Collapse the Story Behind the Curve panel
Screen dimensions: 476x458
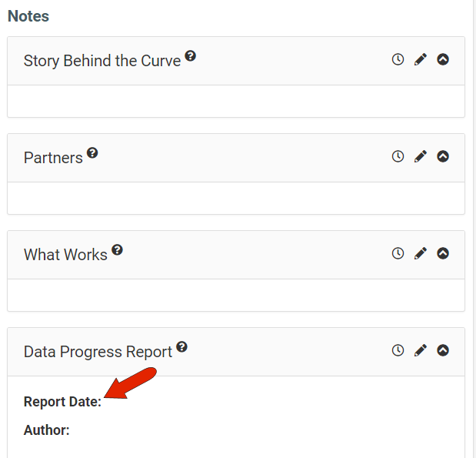click(443, 59)
